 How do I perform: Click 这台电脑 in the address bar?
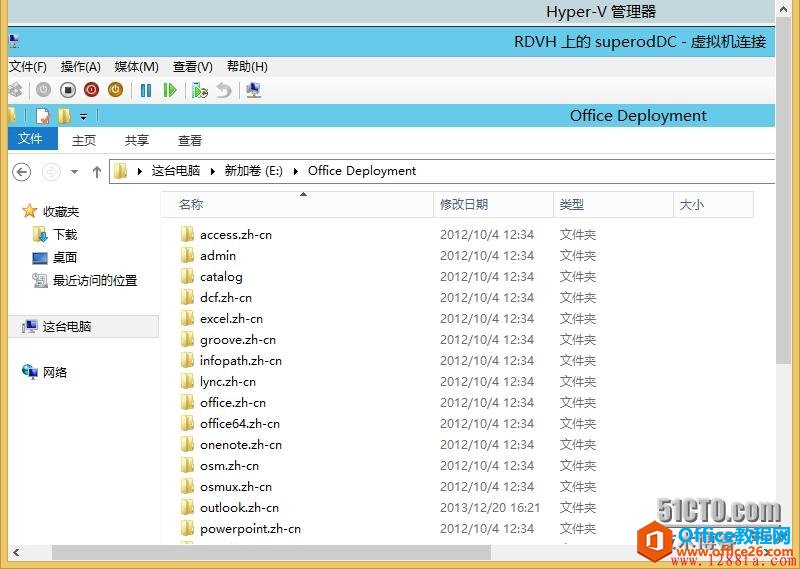point(176,171)
